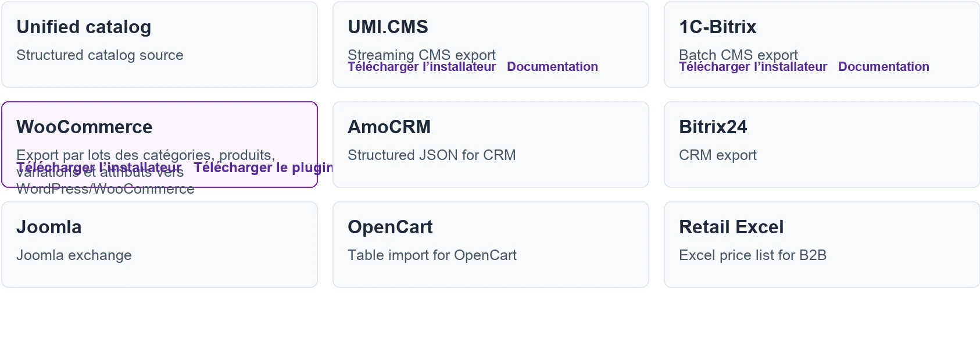
Task: Click 'Excel price list for B2B' text
Action: pyautogui.click(x=753, y=255)
